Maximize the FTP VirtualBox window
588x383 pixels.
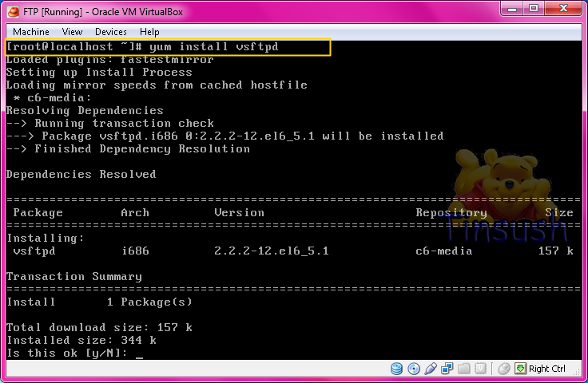coord(534,8)
